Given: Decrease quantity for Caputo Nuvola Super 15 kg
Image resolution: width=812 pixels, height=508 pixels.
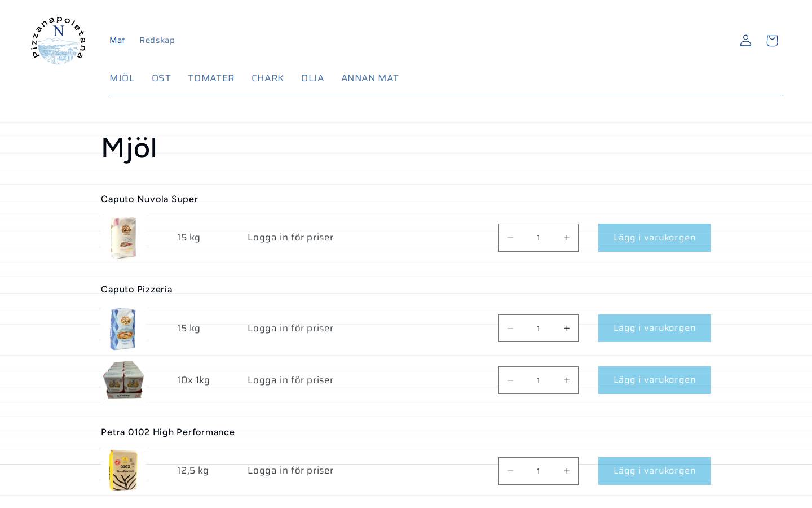Looking at the screenshot, I should (x=510, y=238).
